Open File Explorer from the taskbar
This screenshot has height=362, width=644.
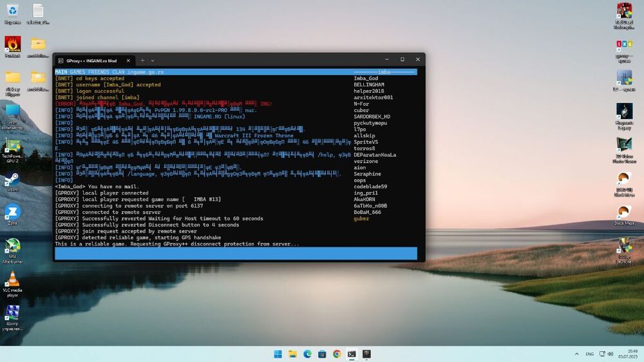[292, 354]
